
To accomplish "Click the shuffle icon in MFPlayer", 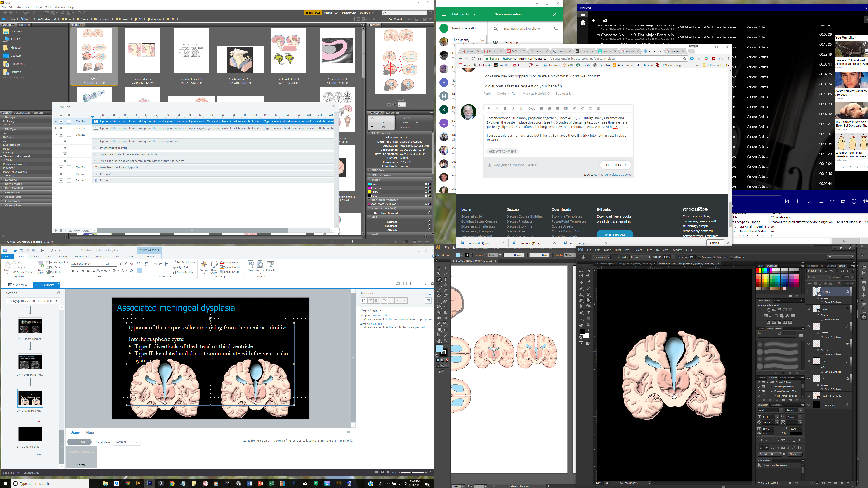I will (x=832, y=201).
